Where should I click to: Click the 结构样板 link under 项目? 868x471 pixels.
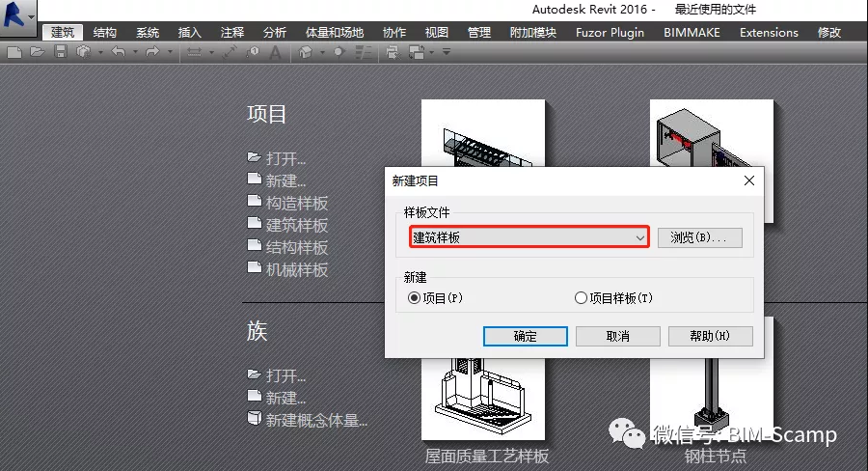tap(297, 247)
